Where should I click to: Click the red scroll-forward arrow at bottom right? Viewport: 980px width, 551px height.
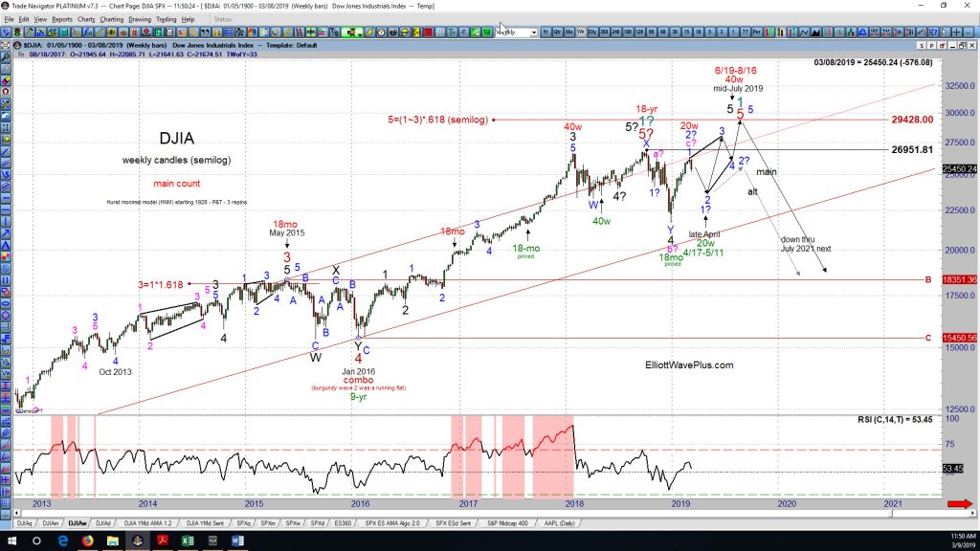tap(960, 503)
